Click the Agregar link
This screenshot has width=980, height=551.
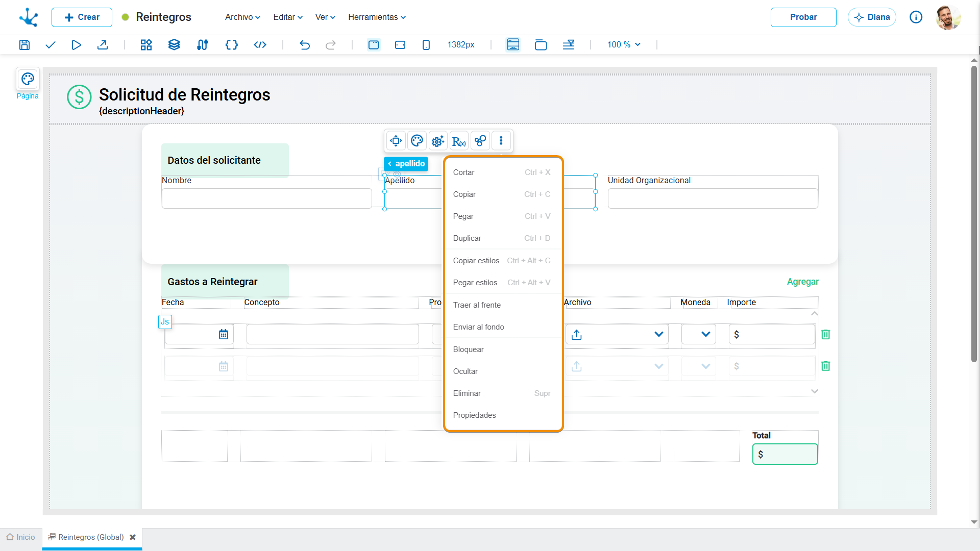point(803,282)
